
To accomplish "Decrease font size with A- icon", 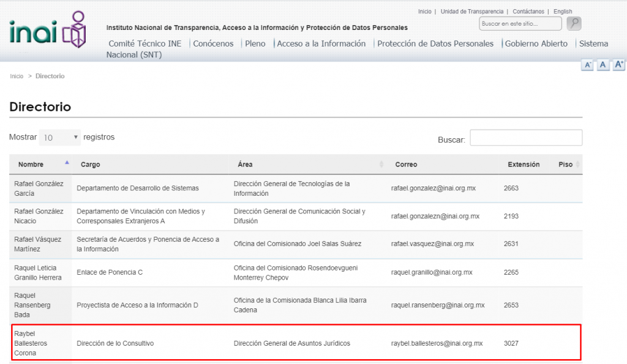I will [x=587, y=65].
